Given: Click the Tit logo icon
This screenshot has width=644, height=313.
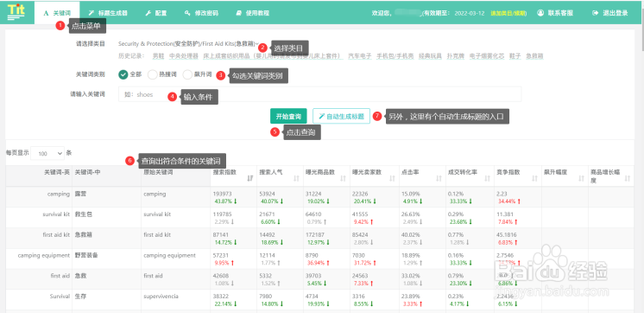Looking at the screenshot, I should 16,11.
